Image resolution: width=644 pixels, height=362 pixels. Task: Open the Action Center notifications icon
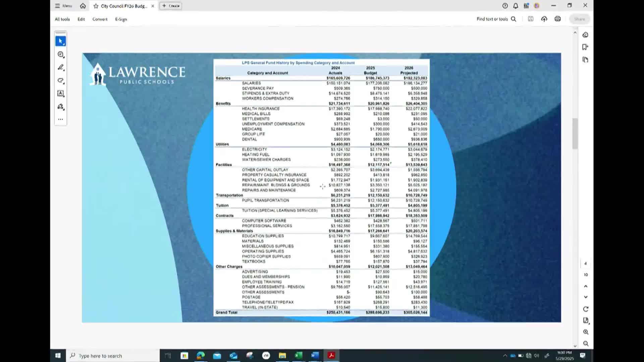[583, 356]
